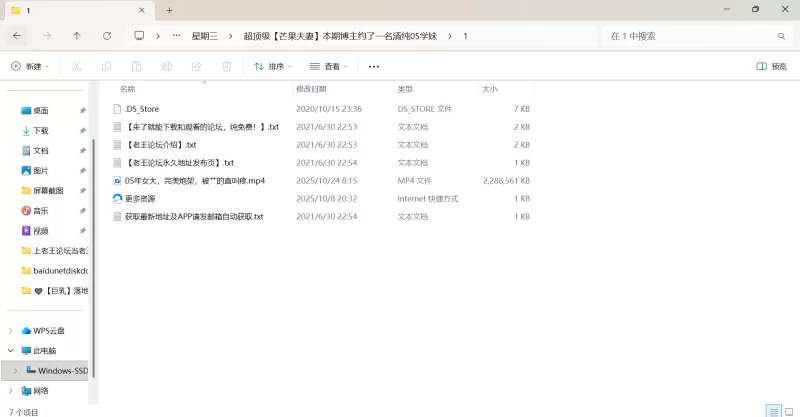Refresh the current folder view

107,36
